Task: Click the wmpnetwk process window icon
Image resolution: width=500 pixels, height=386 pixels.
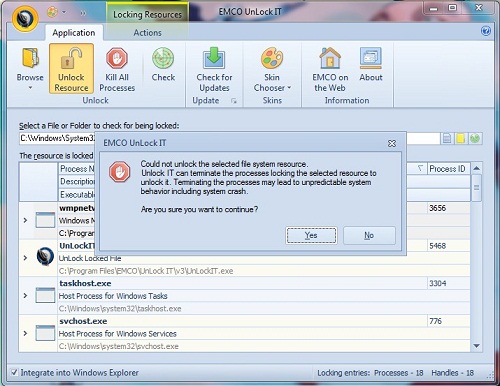Action: (x=45, y=220)
